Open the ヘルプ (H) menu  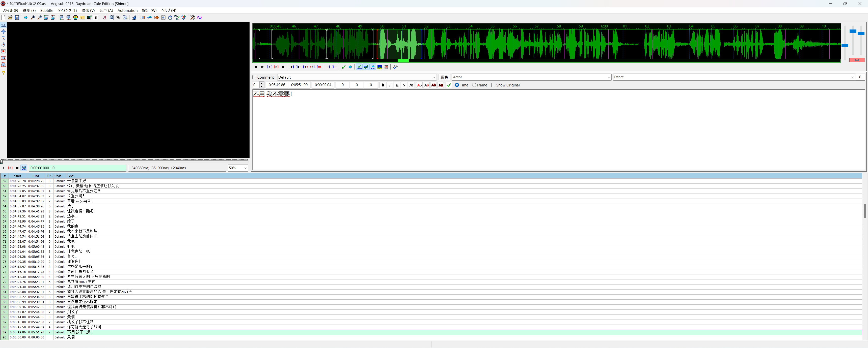(169, 10)
